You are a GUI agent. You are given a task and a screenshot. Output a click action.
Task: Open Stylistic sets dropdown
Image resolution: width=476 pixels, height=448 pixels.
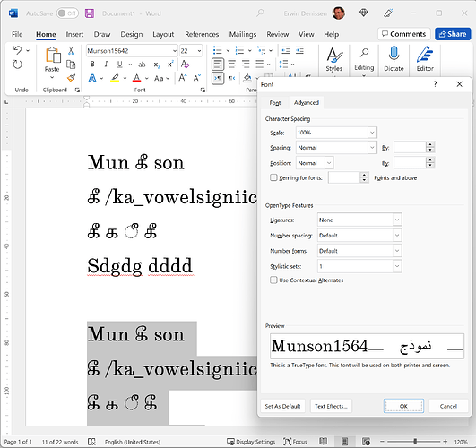tap(397, 266)
